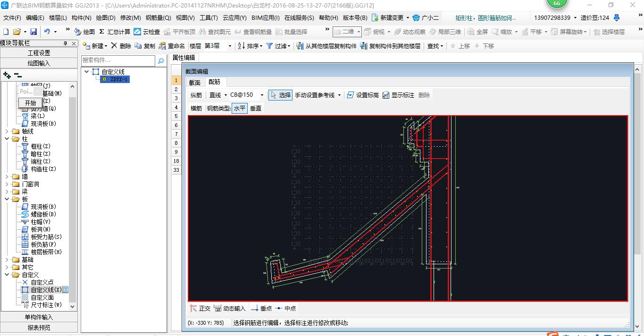The width and height of the screenshot is (644, 336).
Task: Click the 工程设置 button
Action: [x=39, y=53]
